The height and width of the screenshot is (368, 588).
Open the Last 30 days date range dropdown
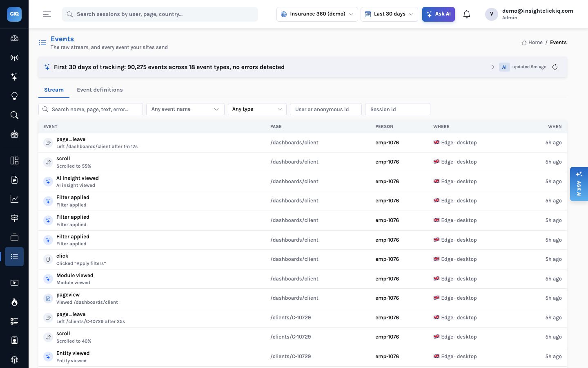pyautogui.click(x=389, y=14)
